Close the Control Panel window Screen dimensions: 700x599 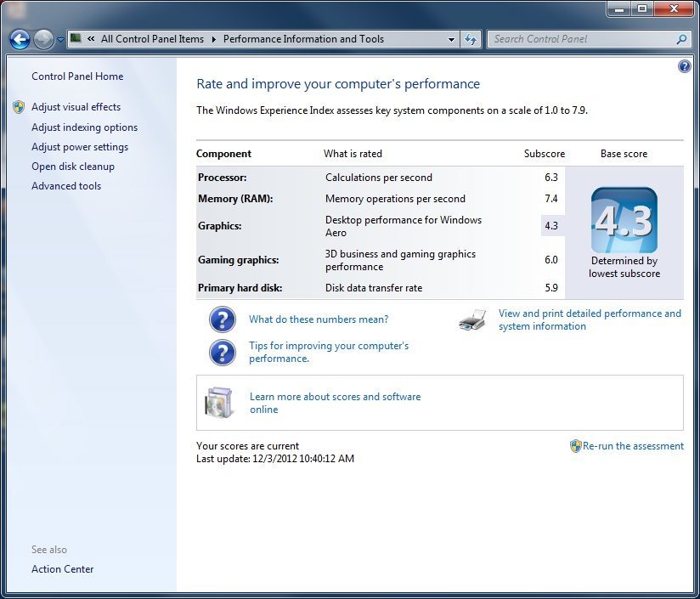[x=675, y=9]
